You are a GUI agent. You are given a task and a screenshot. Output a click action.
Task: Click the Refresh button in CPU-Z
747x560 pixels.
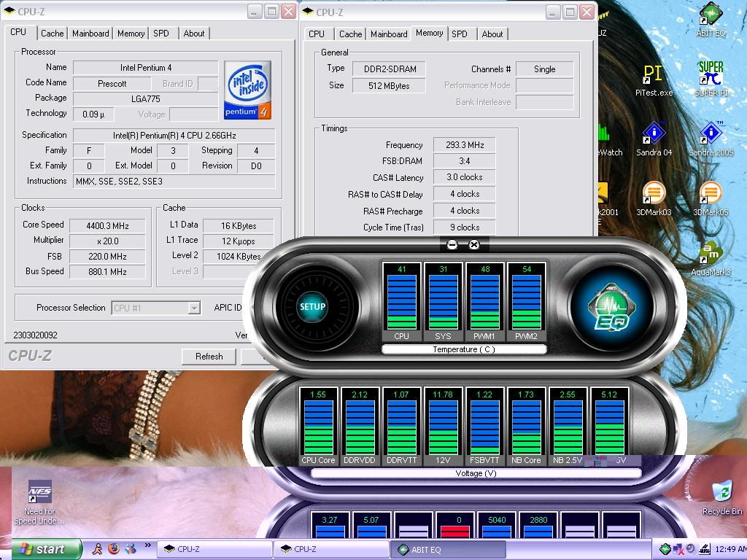(x=209, y=357)
